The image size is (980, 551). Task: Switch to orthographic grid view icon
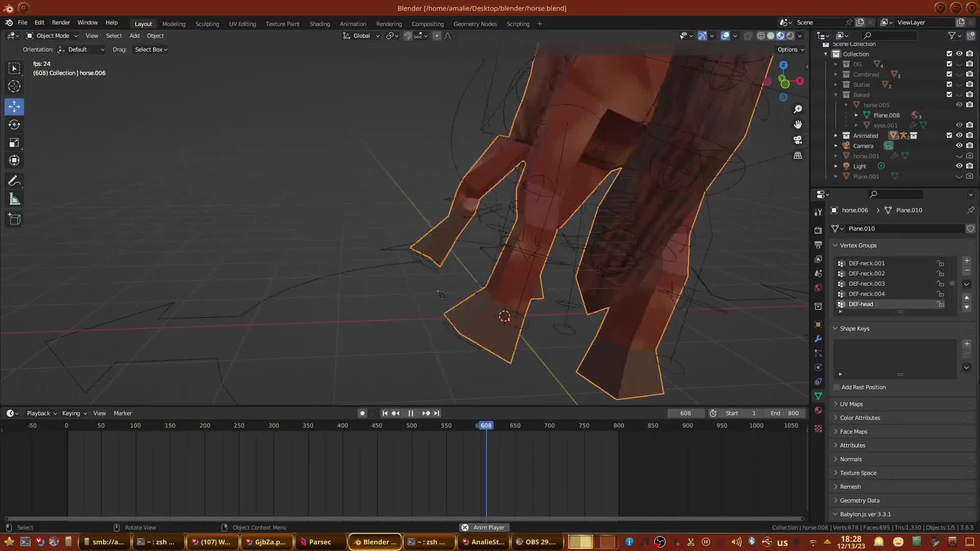point(798,156)
